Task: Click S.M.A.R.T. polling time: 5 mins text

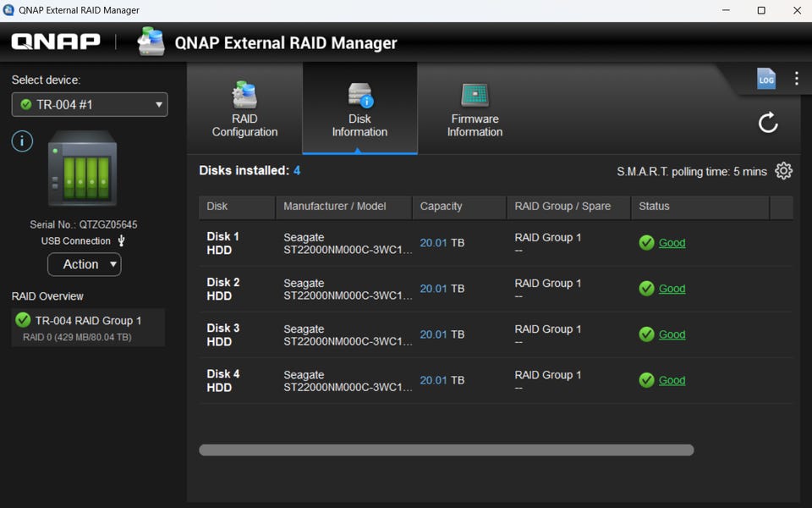Action: pyautogui.click(x=692, y=172)
